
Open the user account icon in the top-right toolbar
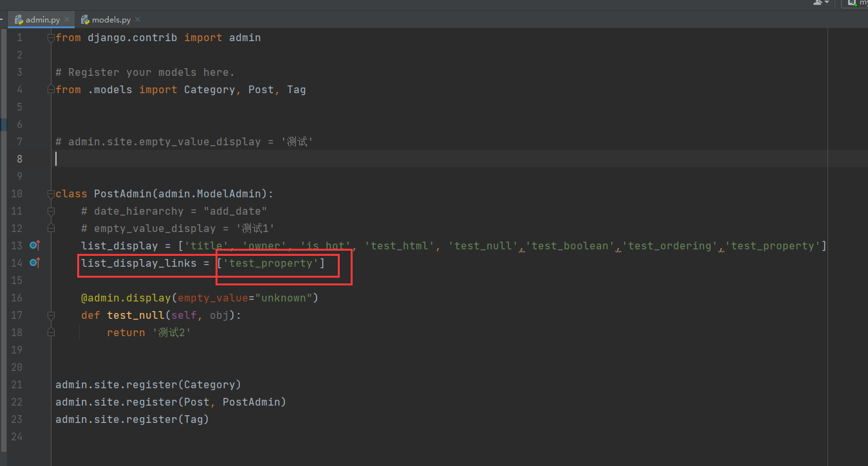[x=817, y=3]
